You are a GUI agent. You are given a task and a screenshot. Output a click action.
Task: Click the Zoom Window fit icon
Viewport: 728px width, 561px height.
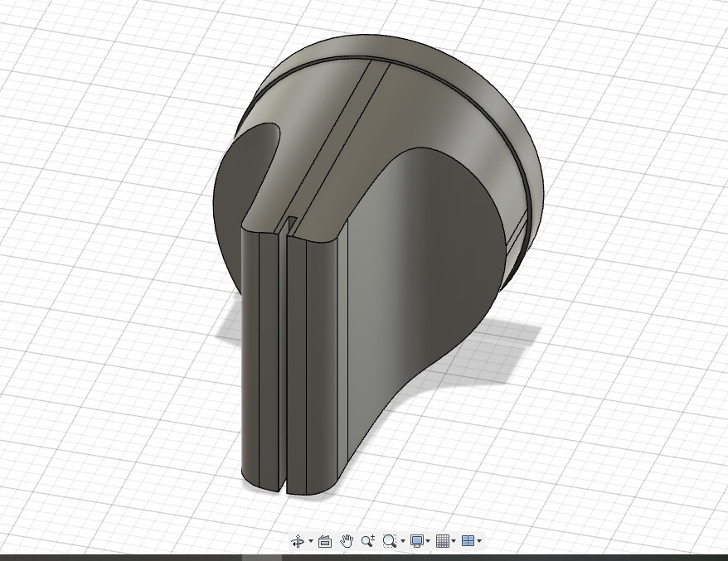pyautogui.click(x=389, y=541)
